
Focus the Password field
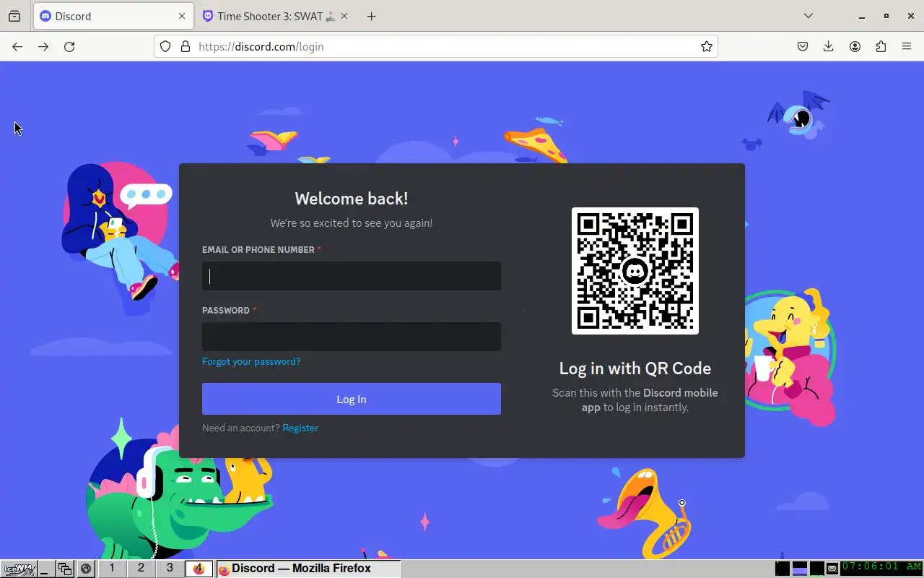click(x=352, y=337)
